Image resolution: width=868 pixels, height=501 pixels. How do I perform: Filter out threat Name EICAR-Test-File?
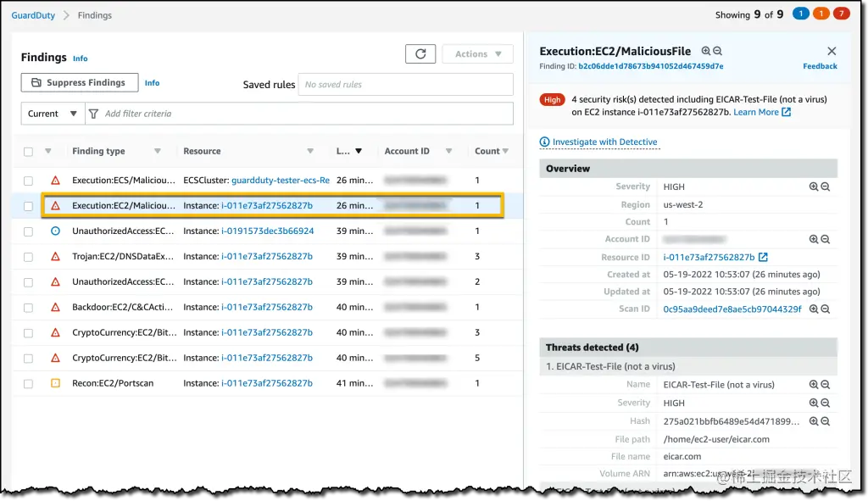pyautogui.click(x=826, y=384)
